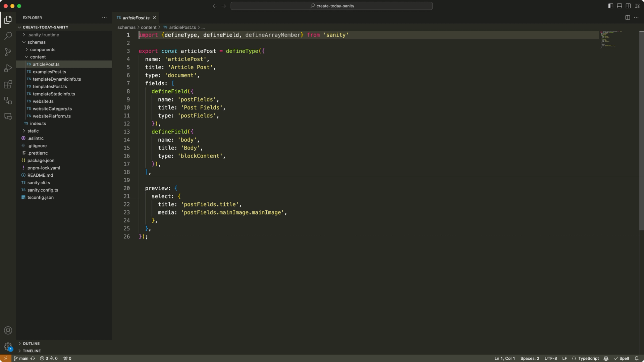644x362 pixels.
Task: Open the Extensions view
Action: click(8, 84)
